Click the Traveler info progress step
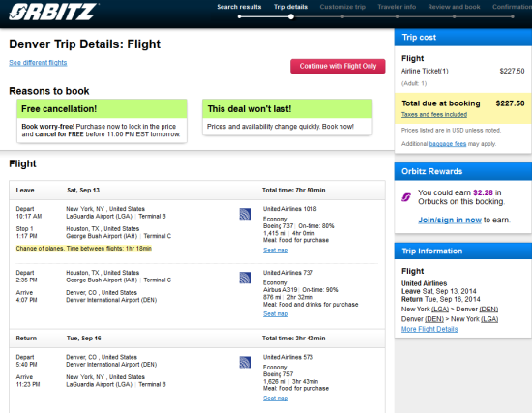Viewport: 532px width, 413px height. pyautogui.click(x=397, y=7)
